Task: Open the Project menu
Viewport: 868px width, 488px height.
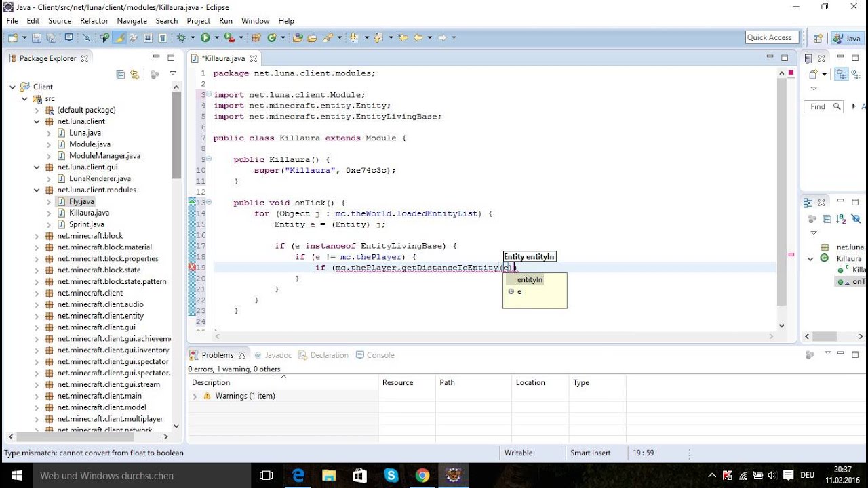Action: (199, 21)
